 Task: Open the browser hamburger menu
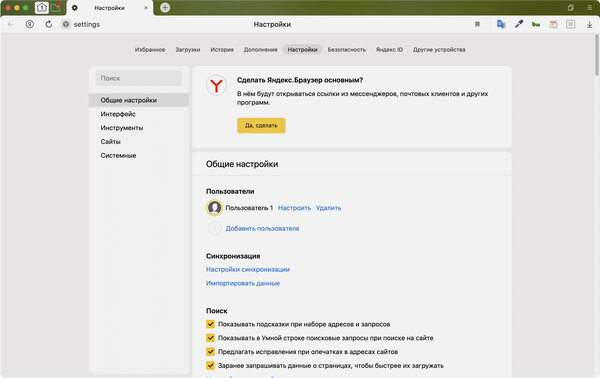(x=589, y=8)
